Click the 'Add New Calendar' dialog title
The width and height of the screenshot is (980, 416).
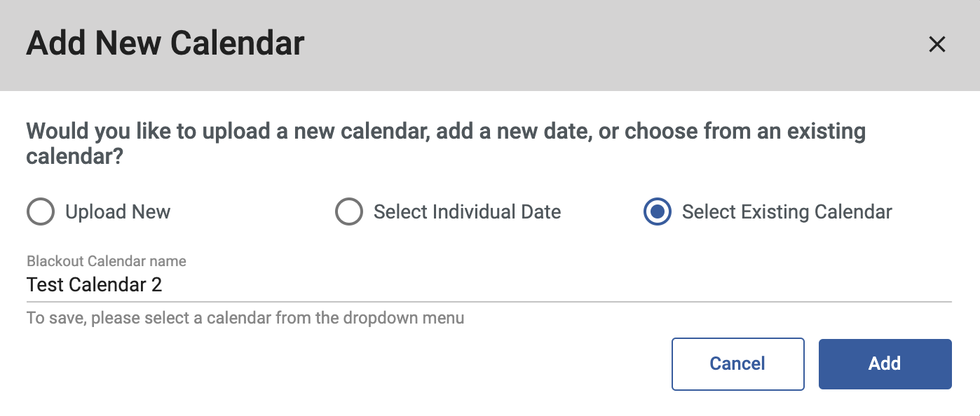[x=165, y=43]
